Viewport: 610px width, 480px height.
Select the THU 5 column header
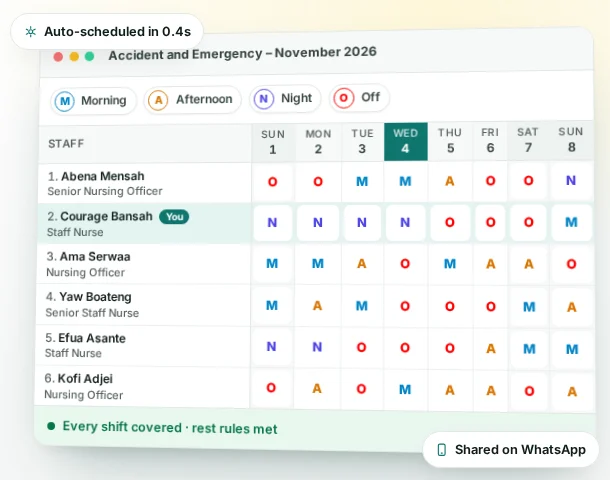coord(450,140)
